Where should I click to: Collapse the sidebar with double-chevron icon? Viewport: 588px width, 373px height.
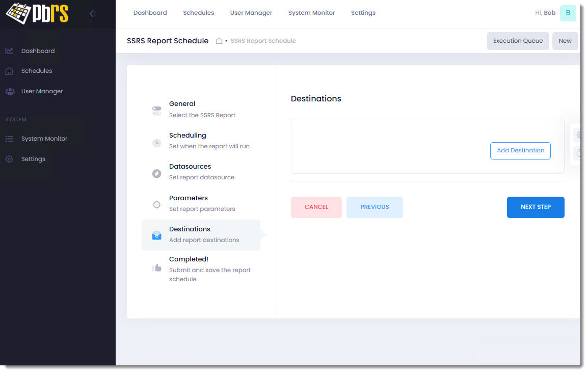tap(93, 14)
